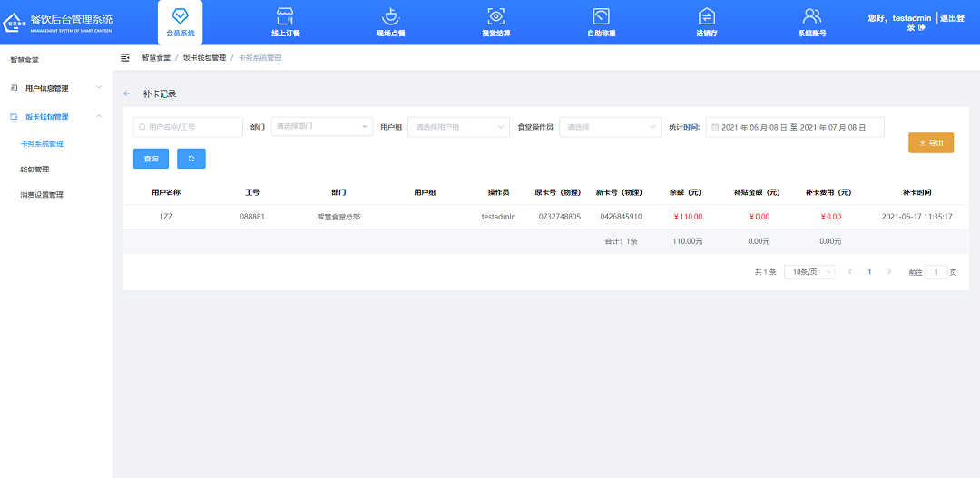Click the back arrow beside 补卡记录
The image size is (980, 478).
pos(127,93)
